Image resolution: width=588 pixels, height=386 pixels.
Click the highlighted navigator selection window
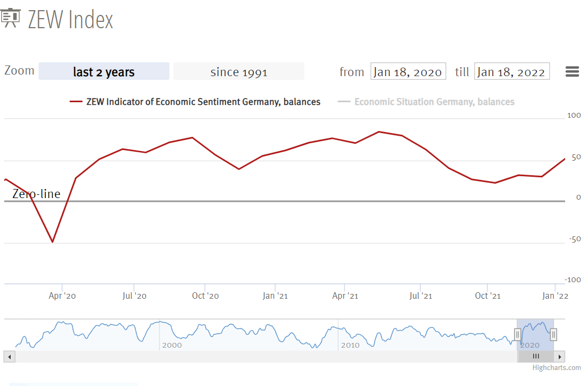pyautogui.click(x=535, y=327)
